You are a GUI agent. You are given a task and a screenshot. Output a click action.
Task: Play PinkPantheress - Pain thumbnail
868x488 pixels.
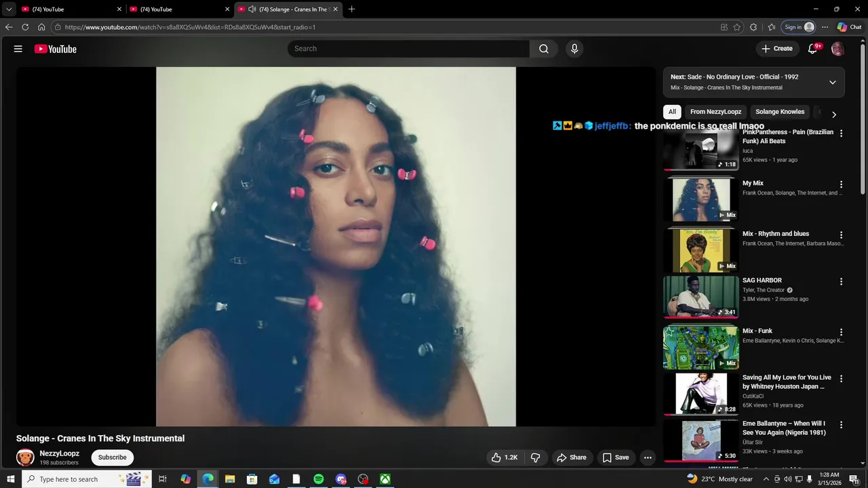pyautogui.click(x=701, y=148)
